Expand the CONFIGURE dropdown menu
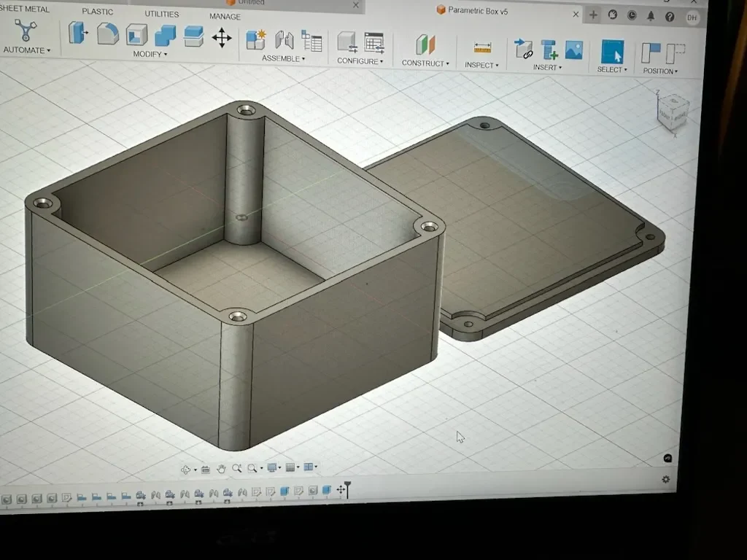 click(360, 61)
